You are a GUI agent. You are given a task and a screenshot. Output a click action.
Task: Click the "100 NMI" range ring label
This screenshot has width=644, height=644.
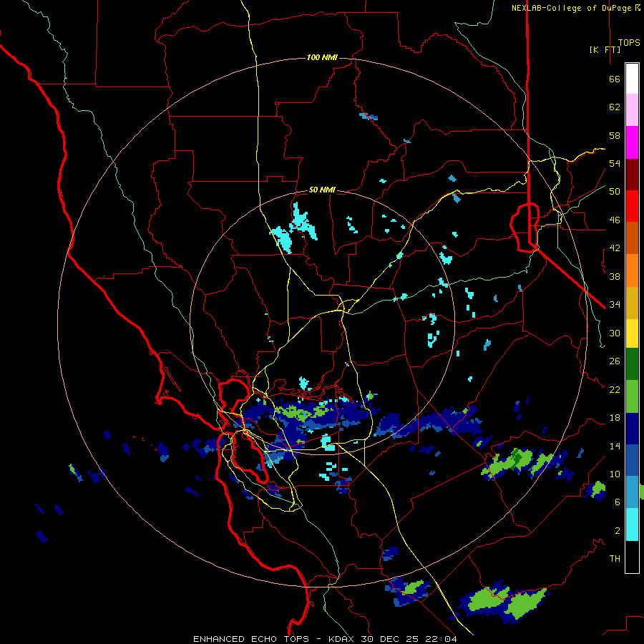(x=322, y=57)
